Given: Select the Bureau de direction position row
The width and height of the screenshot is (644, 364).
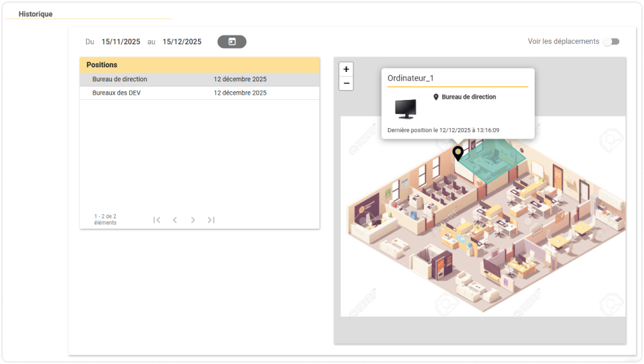Looking at the screenshot, I should pyautogui.click(x=199, y=79).
